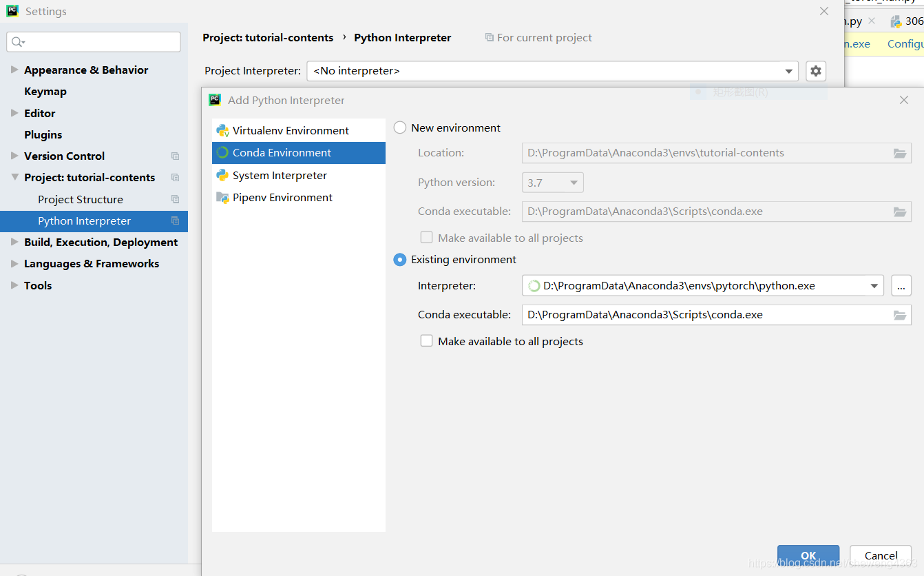The image size is (924, 576).
Task: Click folder icon in disabled Conda executable field
Action: click(x=900, y=212)
